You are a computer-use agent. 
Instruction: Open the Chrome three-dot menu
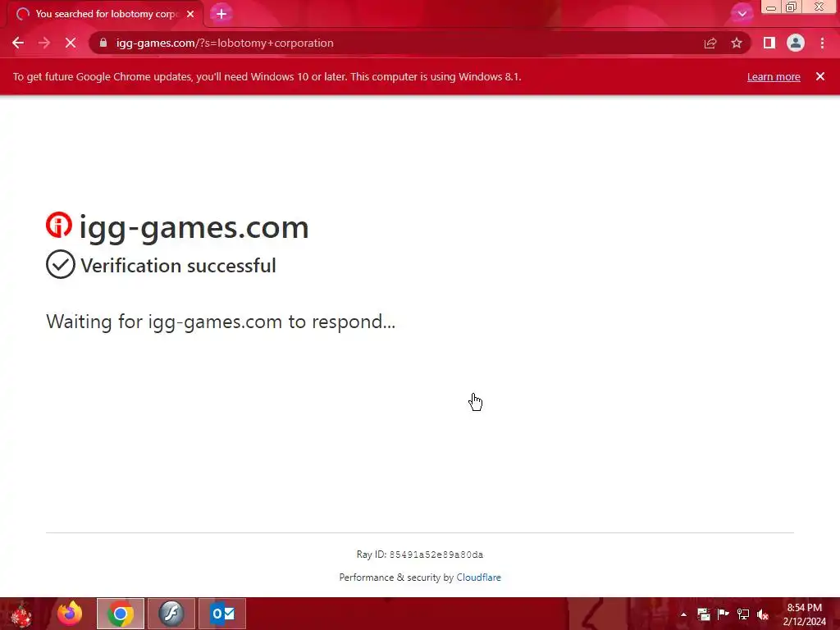(x=822, y=43)
